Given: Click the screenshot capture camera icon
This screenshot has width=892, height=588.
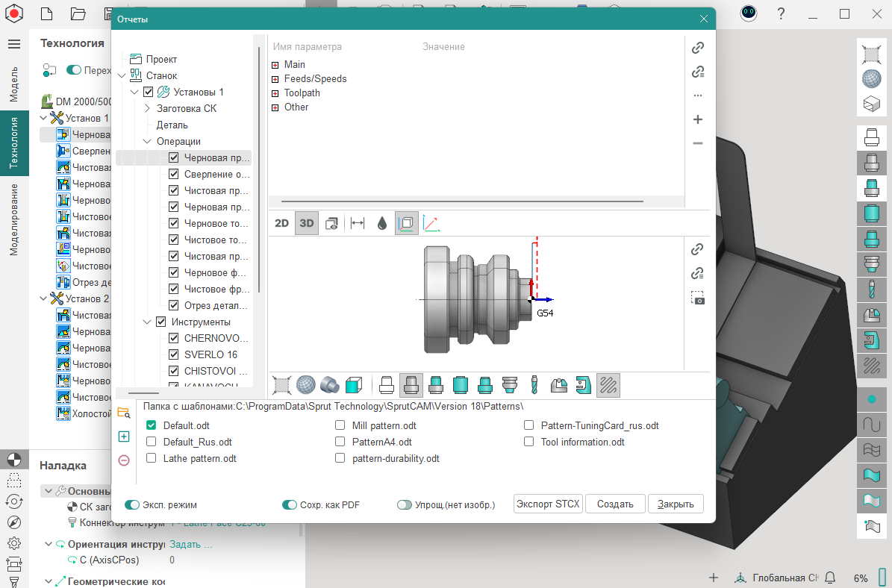Looking at the screenshot, I should tap(698, 298).
